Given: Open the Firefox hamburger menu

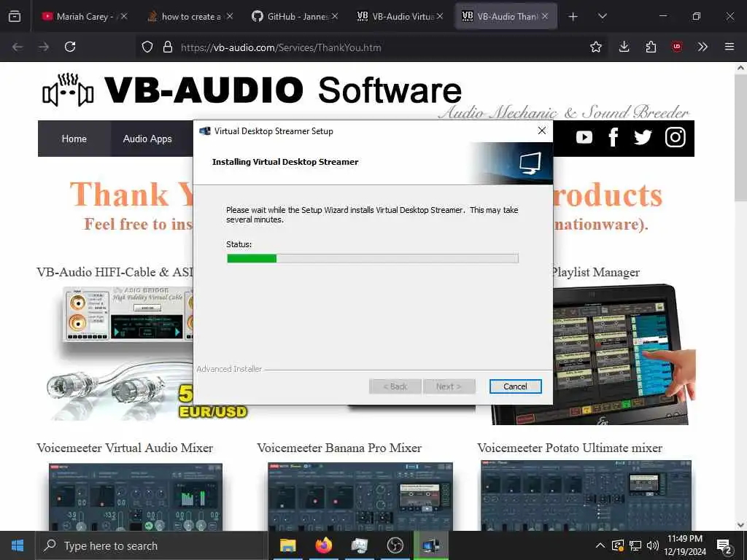Looking at the screenshot, I should [729, 47].
